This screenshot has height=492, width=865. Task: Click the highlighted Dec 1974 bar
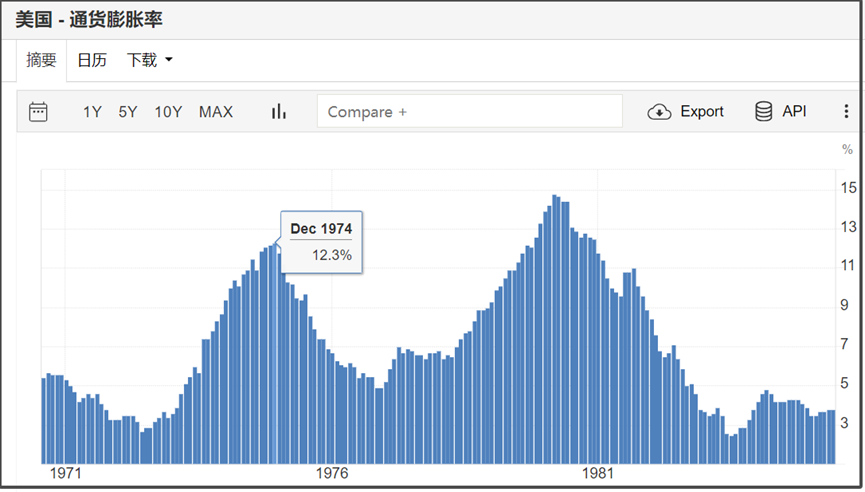click(x=276, y=354)
